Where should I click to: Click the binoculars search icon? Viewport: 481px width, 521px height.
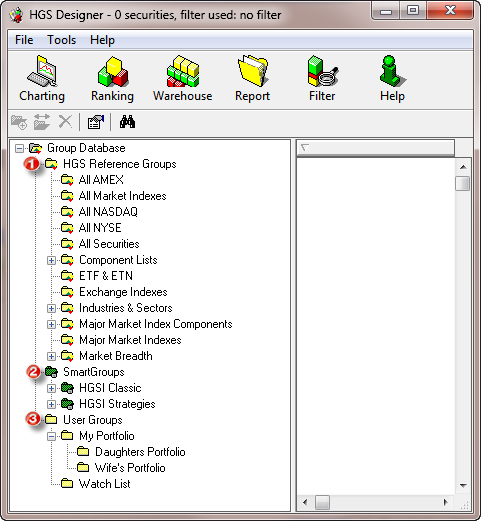tap(127, 122)
